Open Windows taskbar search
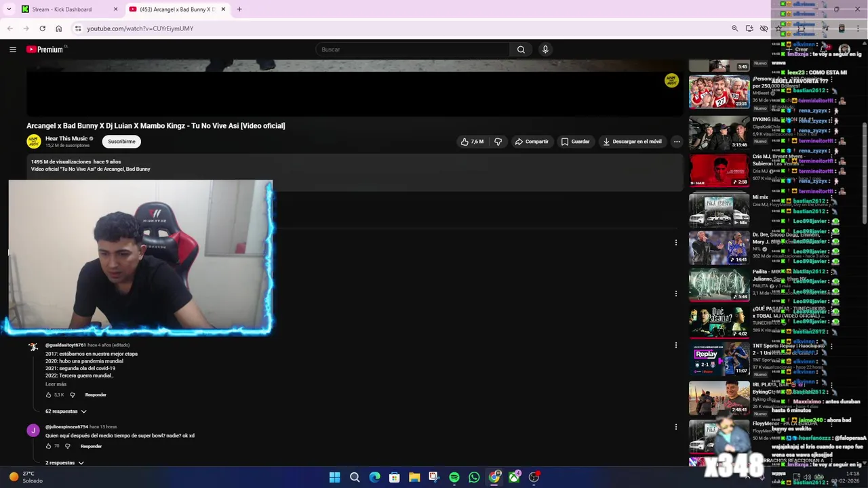The width and height of the screenshot is (868, 488). [x=355, y=477]
